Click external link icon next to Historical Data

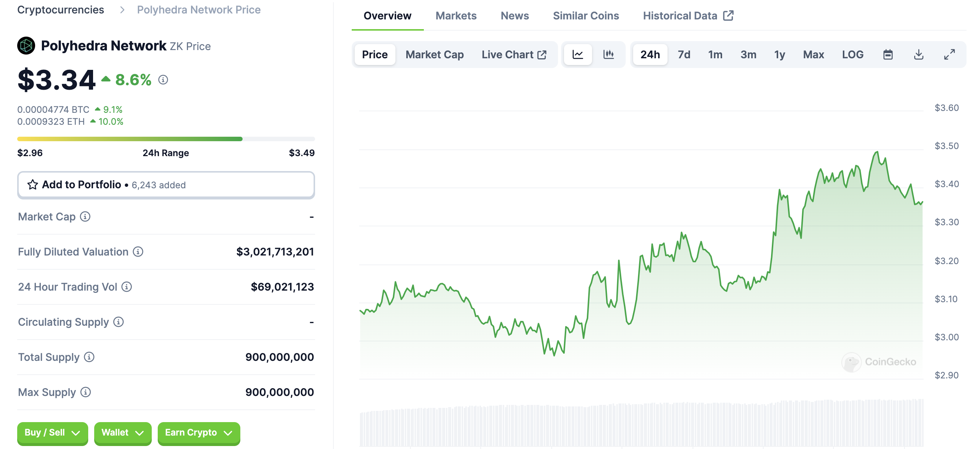728,16
